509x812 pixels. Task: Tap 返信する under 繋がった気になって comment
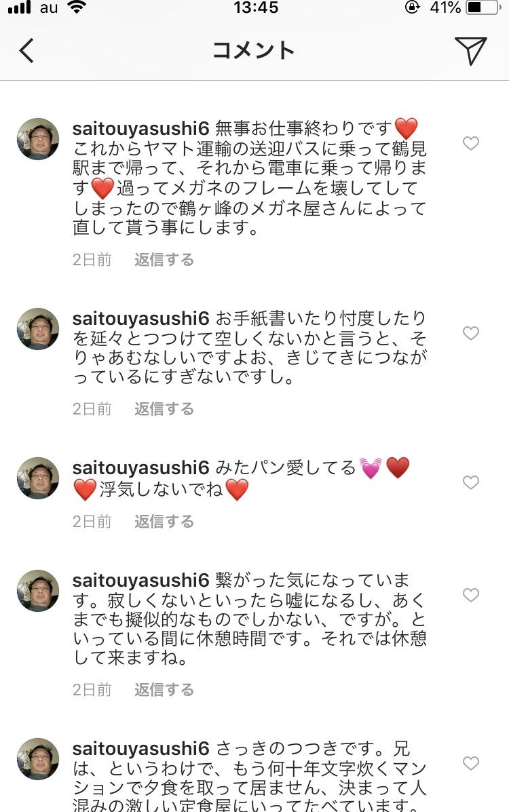(x=164, y=690)
